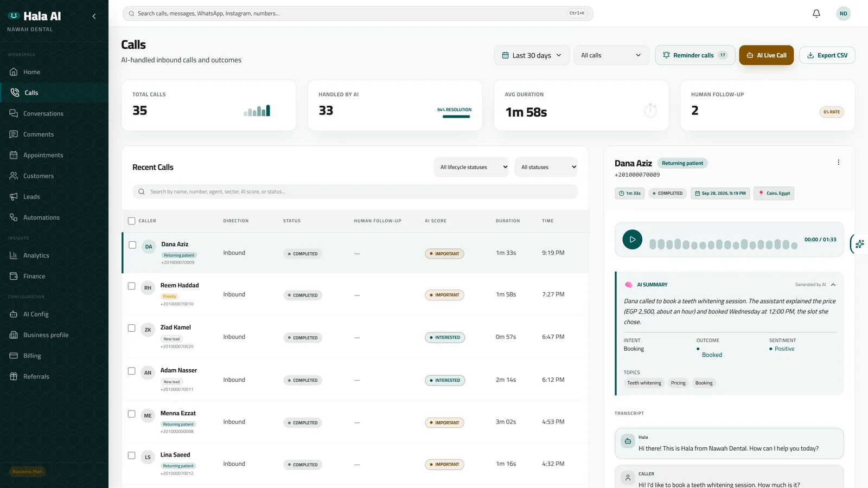Start an AI Live Call
Image resolution: width=868 pixels, height=488 pixels.
click(x=767, y=55)
